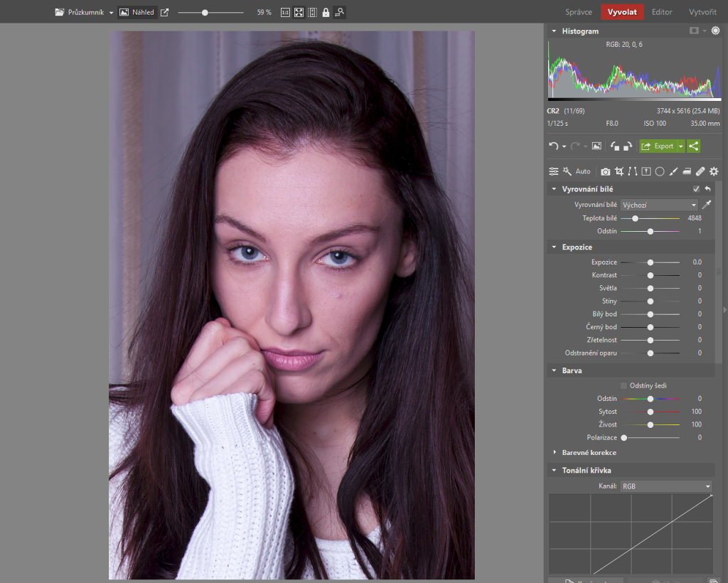Enable the Odstíny šedi checkbox
The height and width of the screenshot is (583, 728).
(x=623, y=385)
